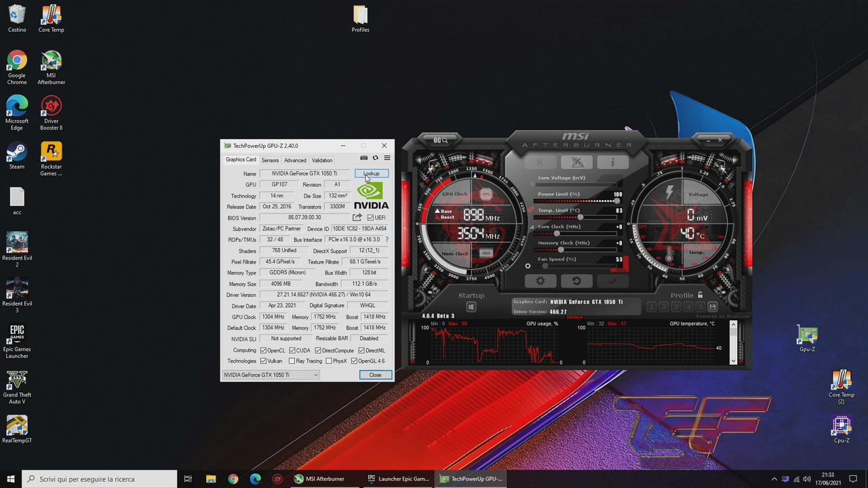
Task: Expand the system tray hidden icons arrow
Action: coord(774,479)
